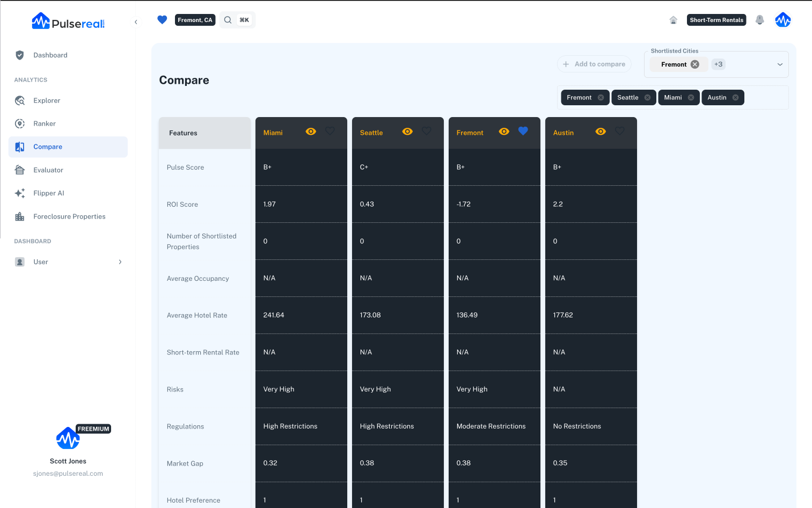Click the Austin column header name
The height and width of the screenshot is (508, 812).
(564, 133)
